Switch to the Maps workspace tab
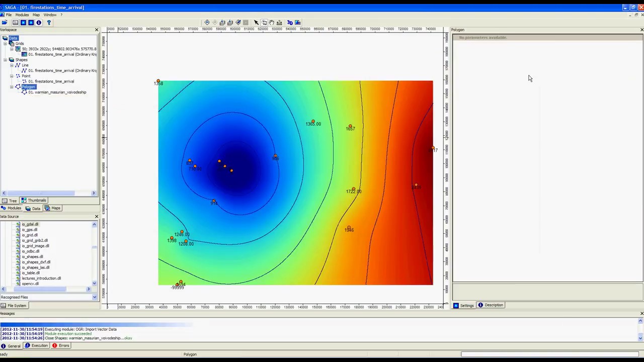The image size is (644, 362). (x=52, y=208)
